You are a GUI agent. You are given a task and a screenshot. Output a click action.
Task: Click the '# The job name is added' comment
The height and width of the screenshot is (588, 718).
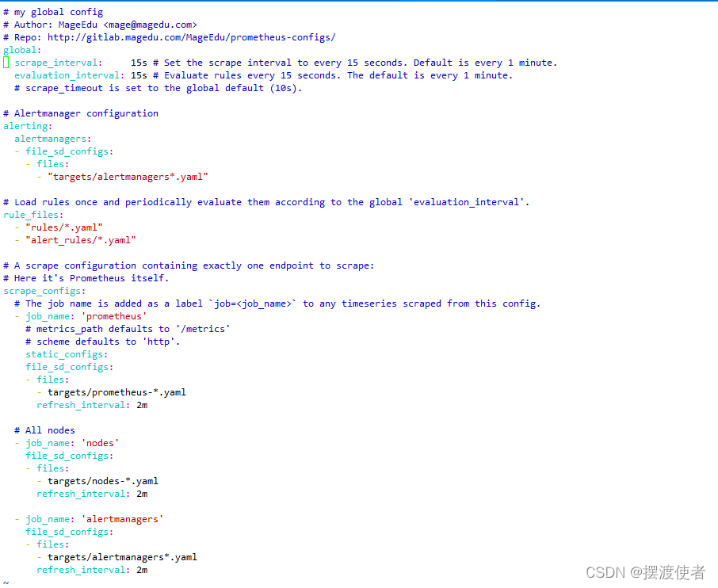click(277, 304)
